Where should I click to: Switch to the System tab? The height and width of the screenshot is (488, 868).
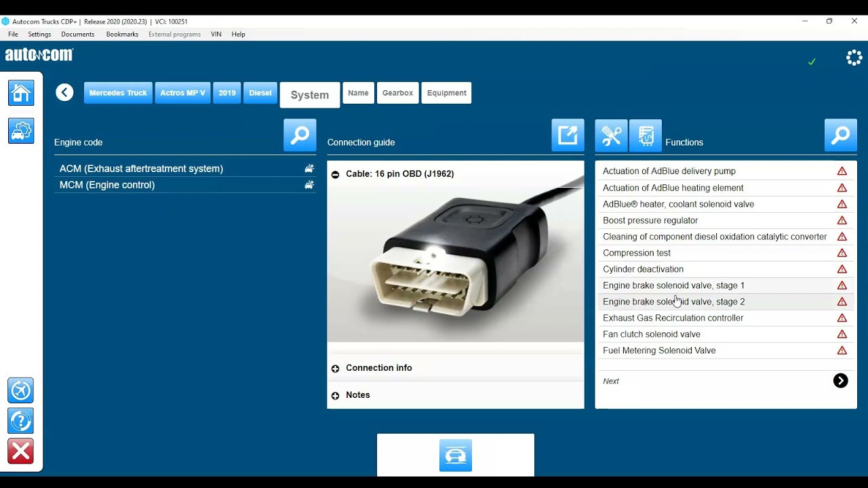pos(310,95)
